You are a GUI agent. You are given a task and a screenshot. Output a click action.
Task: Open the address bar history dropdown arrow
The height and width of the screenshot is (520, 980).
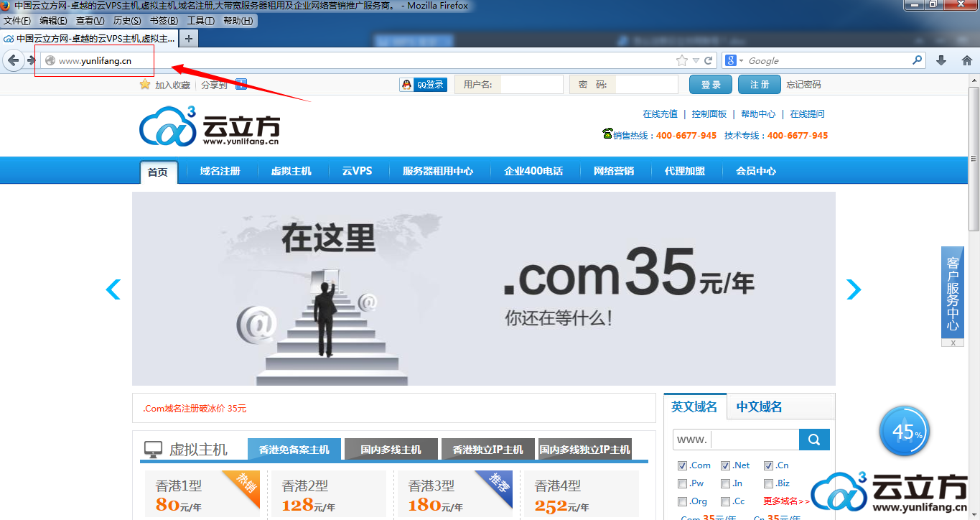point(696,61)
